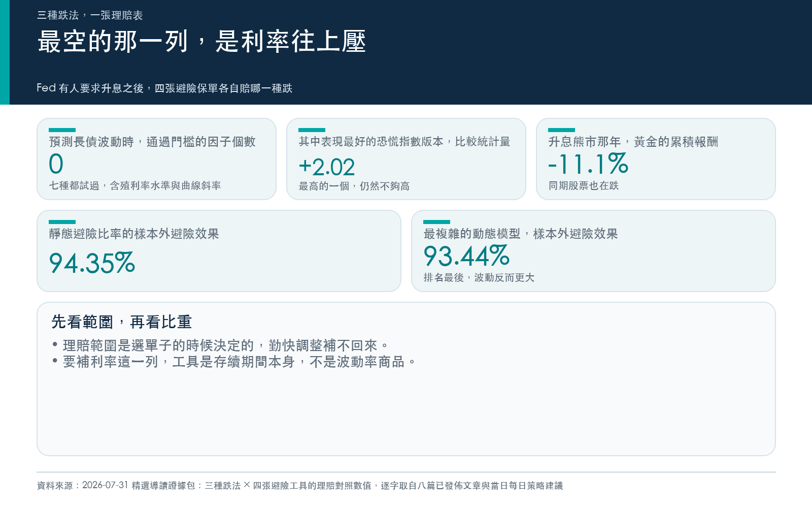Click the note 排名最後，波動反而更大
Image resolution: width=812 pixels, height=508 pixels.
point(479,277)
